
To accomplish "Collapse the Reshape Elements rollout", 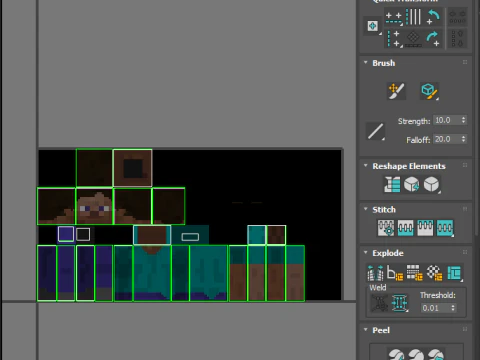I will click(366, 165).
